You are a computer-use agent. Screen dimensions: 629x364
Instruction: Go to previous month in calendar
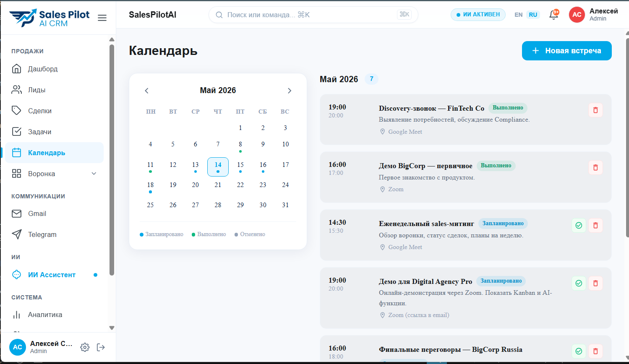tap(146, 91)
